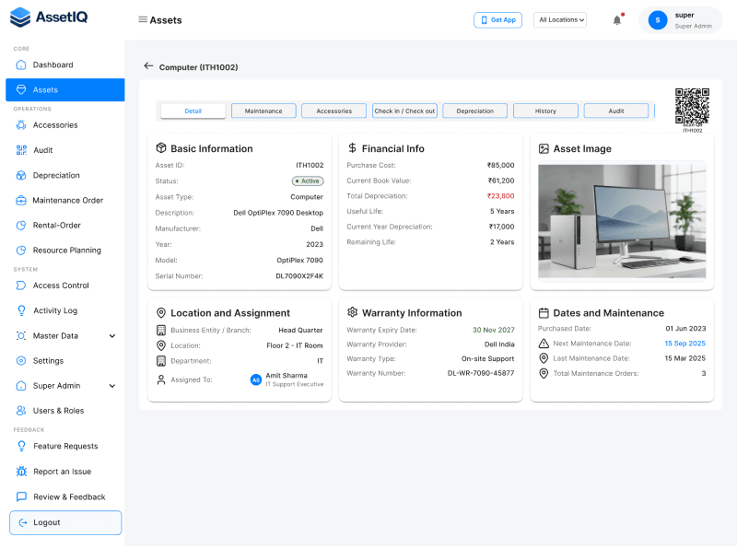Image resolution: width=737 pixels, height=560 pixels.
Task: Click the Warranty Information gear icon
Action: (352, 312)
